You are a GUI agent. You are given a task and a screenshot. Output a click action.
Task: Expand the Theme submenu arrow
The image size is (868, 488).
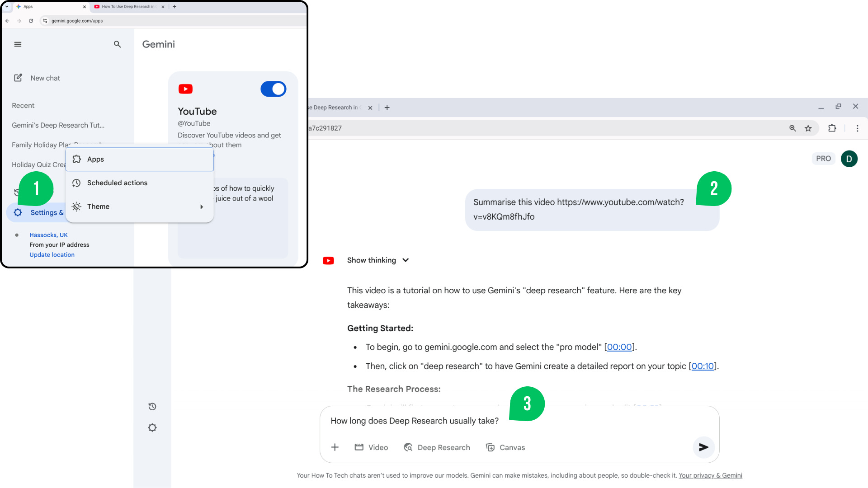(202, 207)
